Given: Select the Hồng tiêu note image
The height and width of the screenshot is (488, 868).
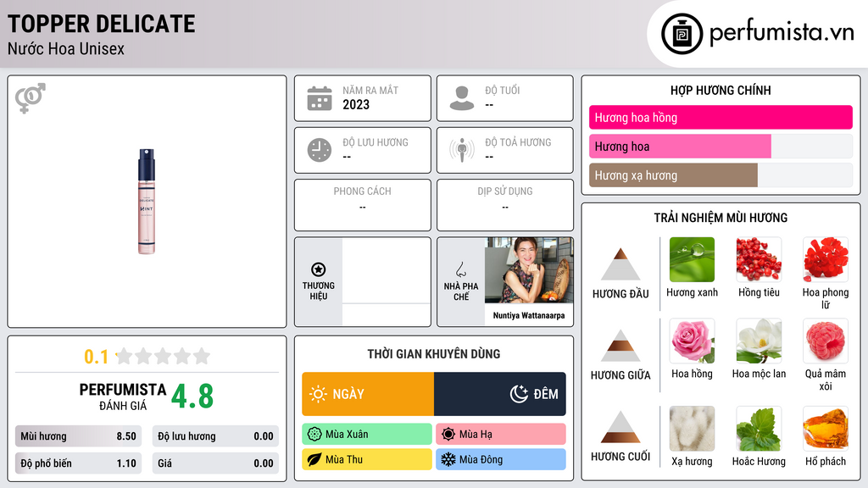Looking at the screenshot, I should coord(759,259).
